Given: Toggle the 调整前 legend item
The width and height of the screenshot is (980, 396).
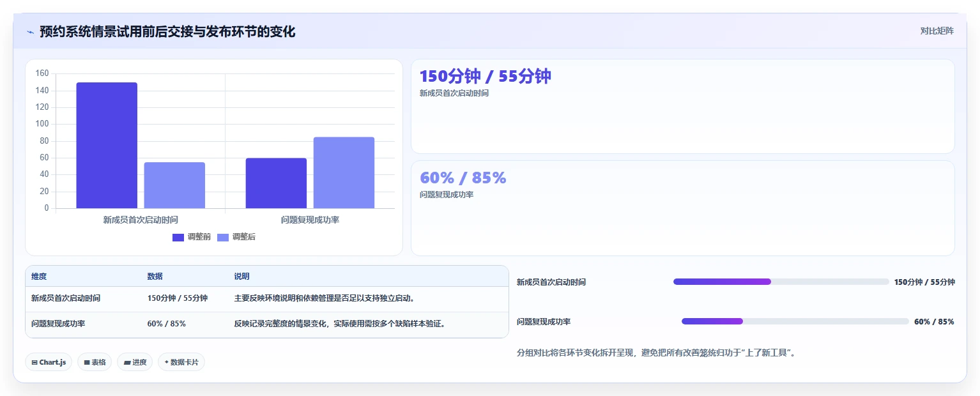Looking at the screenshot, I should point(192,237).
